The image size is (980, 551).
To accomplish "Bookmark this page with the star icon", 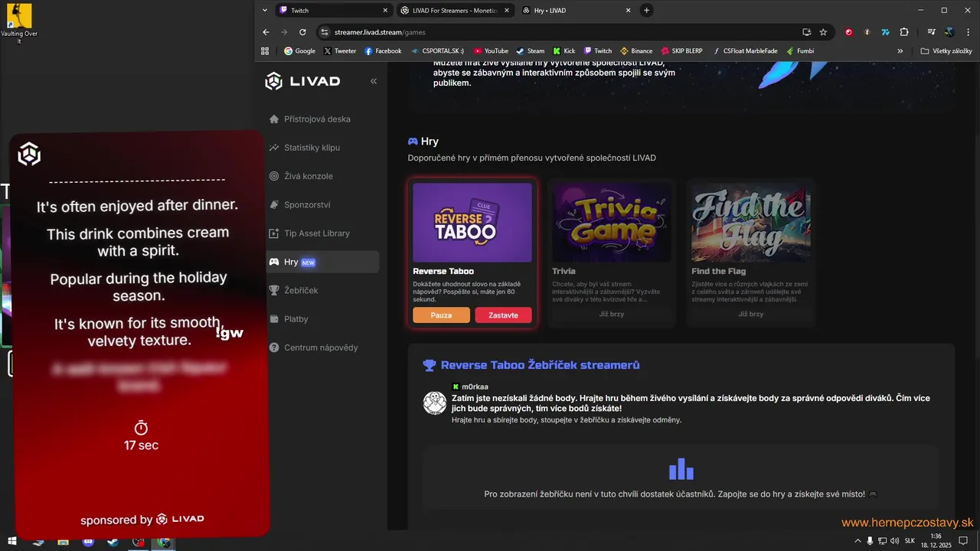I will coord(823,32).
